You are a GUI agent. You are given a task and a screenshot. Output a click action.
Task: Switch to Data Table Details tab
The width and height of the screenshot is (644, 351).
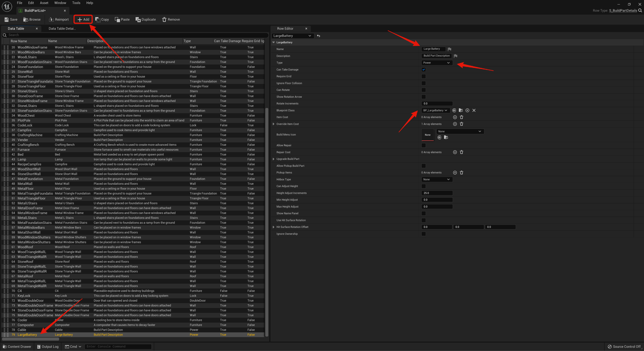click(x=62, y=29)
